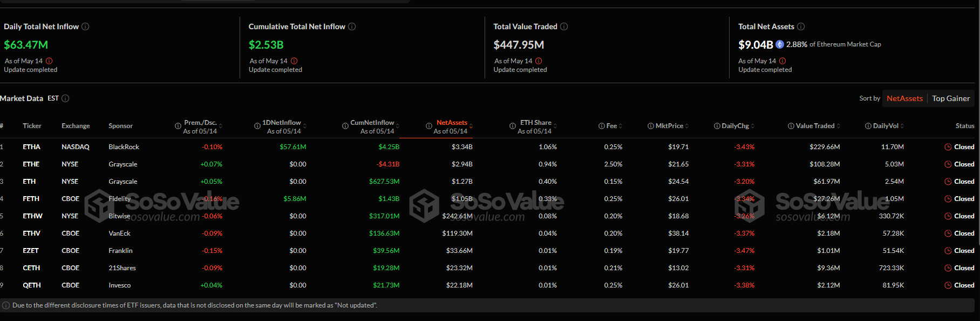Click the info icon beside Daily Total Net Inflow

(85, 26)
